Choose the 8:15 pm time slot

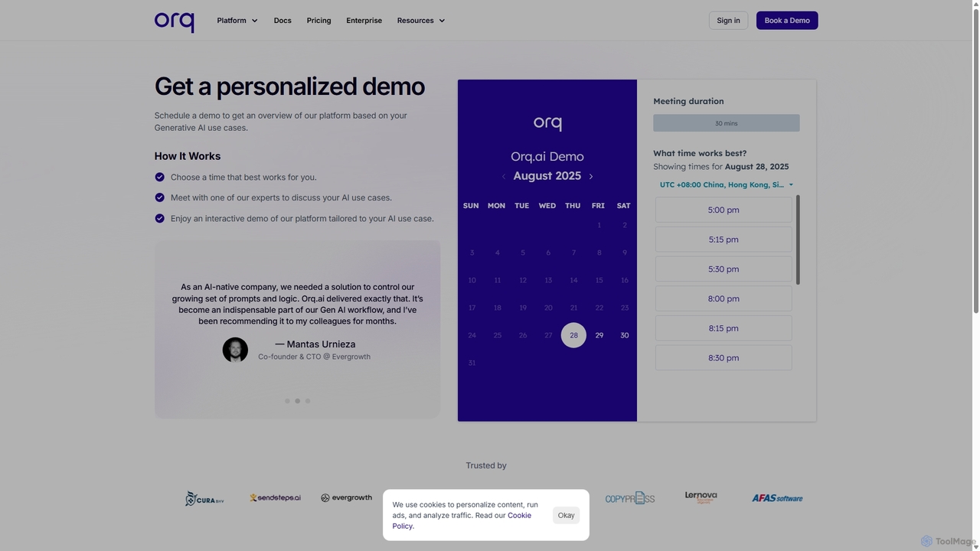(724, 328)
